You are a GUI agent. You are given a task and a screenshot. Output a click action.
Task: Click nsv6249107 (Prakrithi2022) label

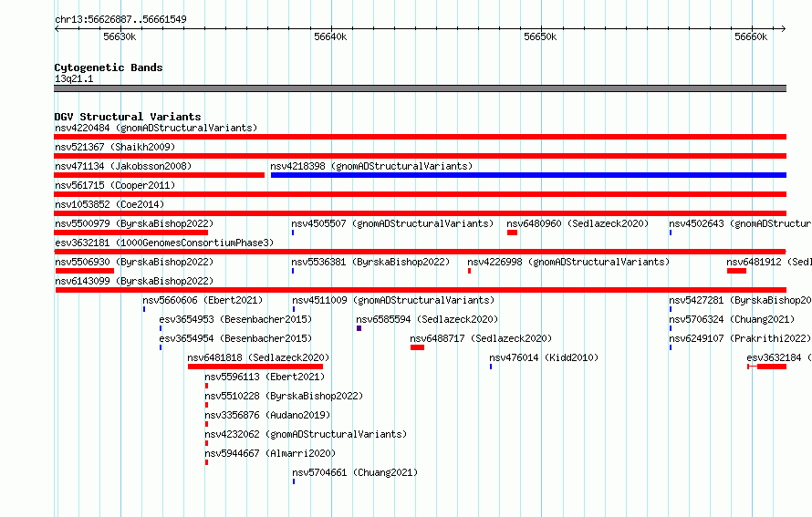coord(740,338)
